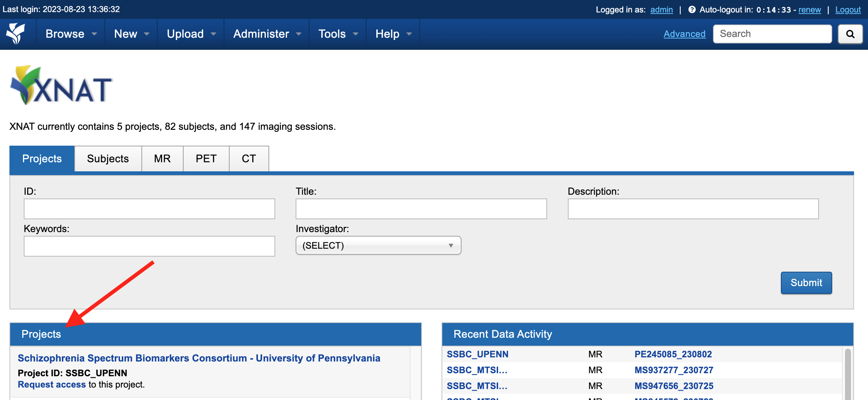Open the Upload menu
Viewport: 868px width, 400px height.
191,34
